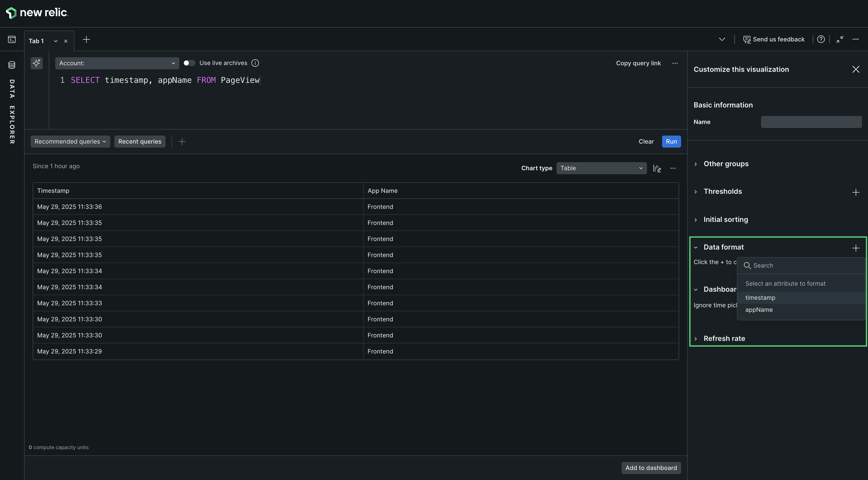Click the plus next to Thresholds
The height and width of the screenshot is (480, 868).
click(x=855, y=192)
